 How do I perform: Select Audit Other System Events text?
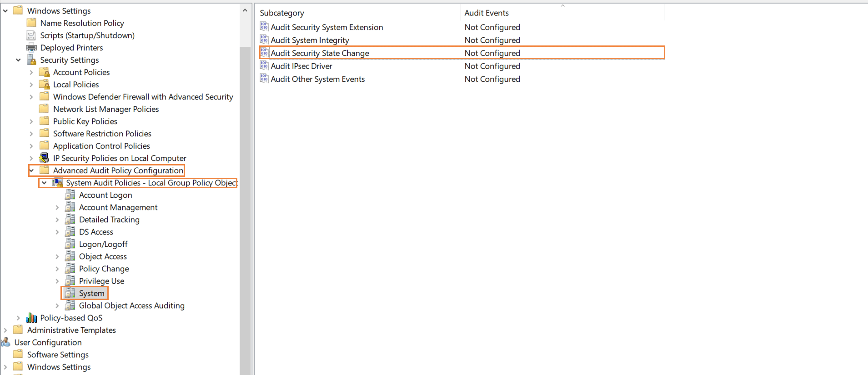point(318,79)
